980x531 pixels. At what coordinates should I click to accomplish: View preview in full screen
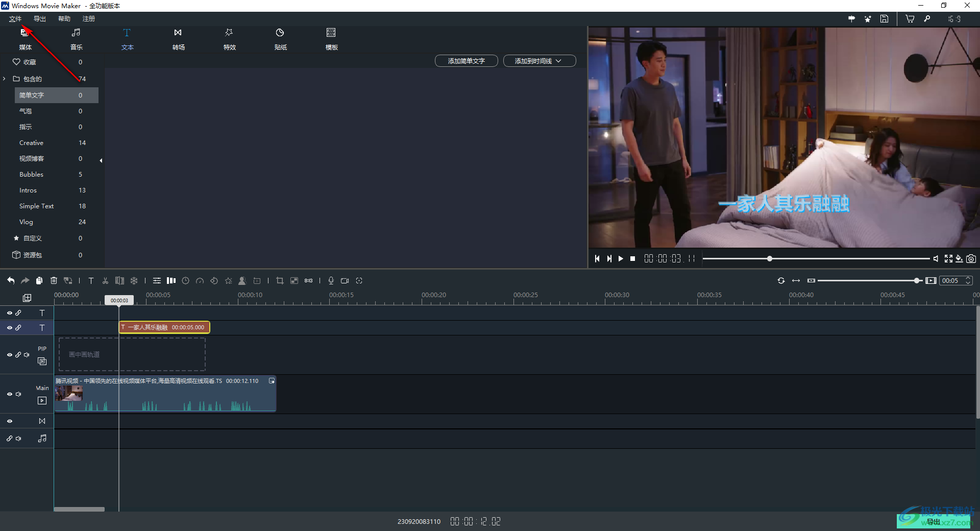[948, 259]
